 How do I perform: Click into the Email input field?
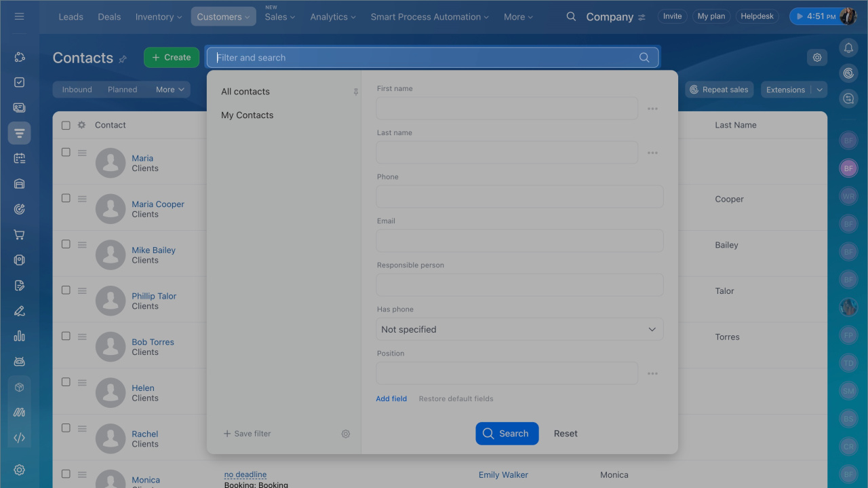coord(519,241)
